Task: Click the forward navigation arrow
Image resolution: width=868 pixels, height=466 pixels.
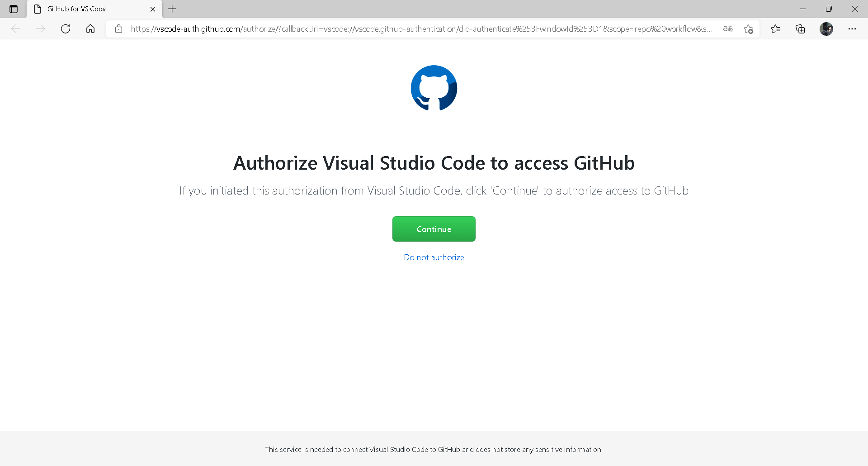Action: pyautogui.click(x=41, y=29)
